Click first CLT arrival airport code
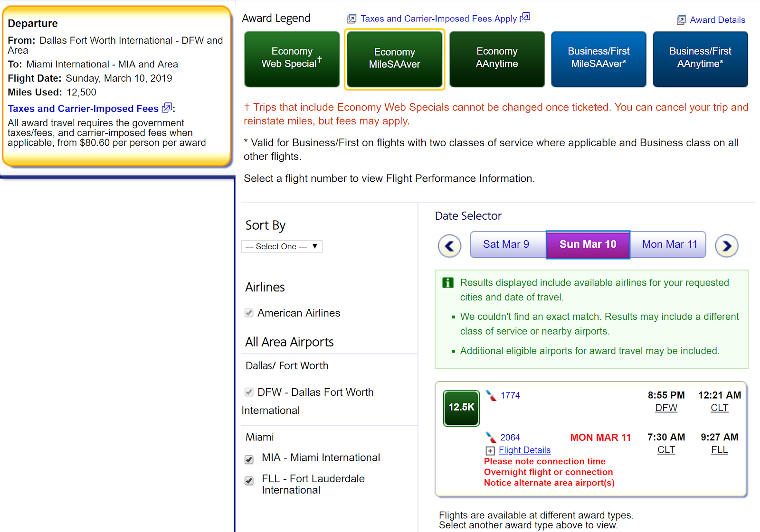 (719, 408)
